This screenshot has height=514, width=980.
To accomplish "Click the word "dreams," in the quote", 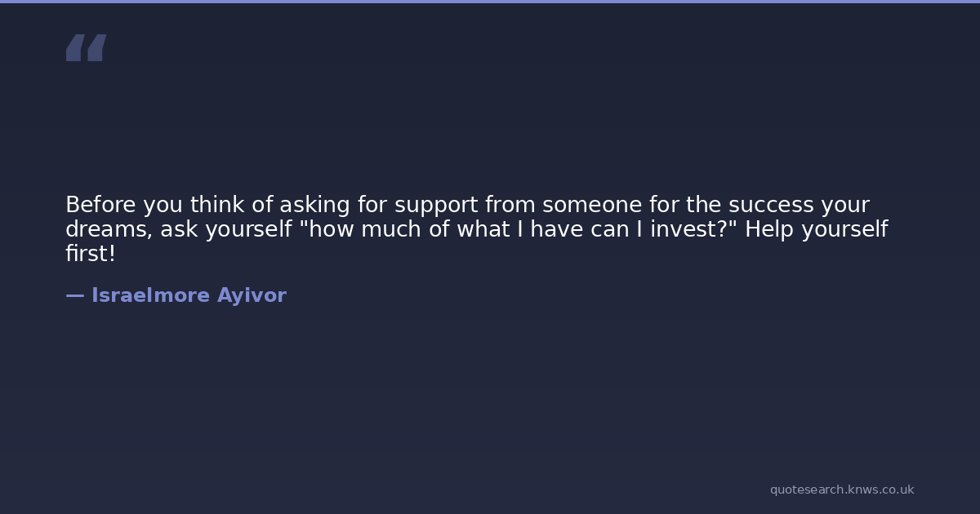I will click(109, 229).
